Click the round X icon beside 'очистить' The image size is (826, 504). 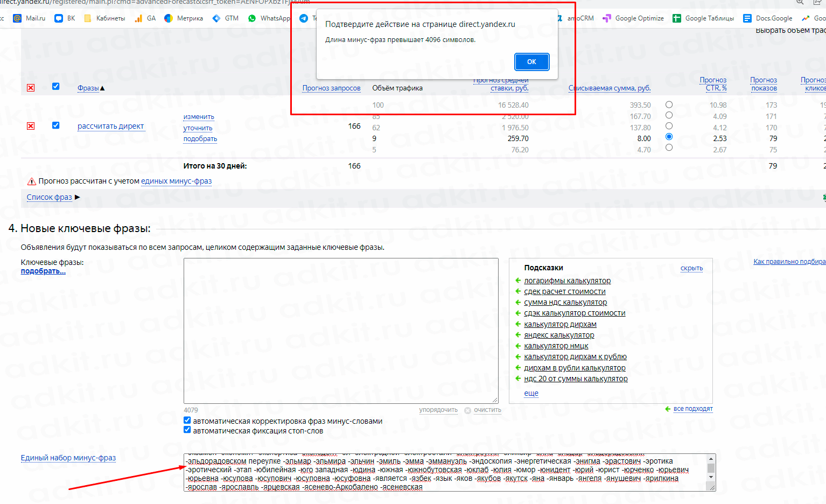point(468,410)
